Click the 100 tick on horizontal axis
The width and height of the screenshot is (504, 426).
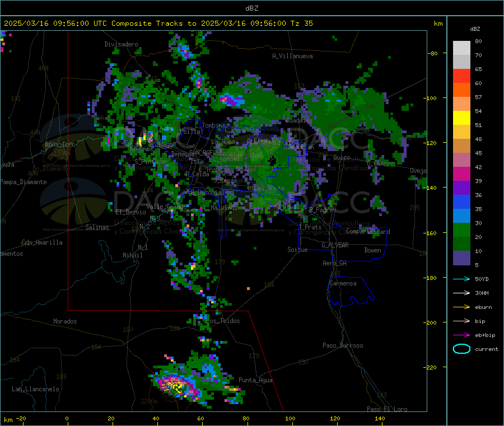pyautogui.click(x=290, y=418)
